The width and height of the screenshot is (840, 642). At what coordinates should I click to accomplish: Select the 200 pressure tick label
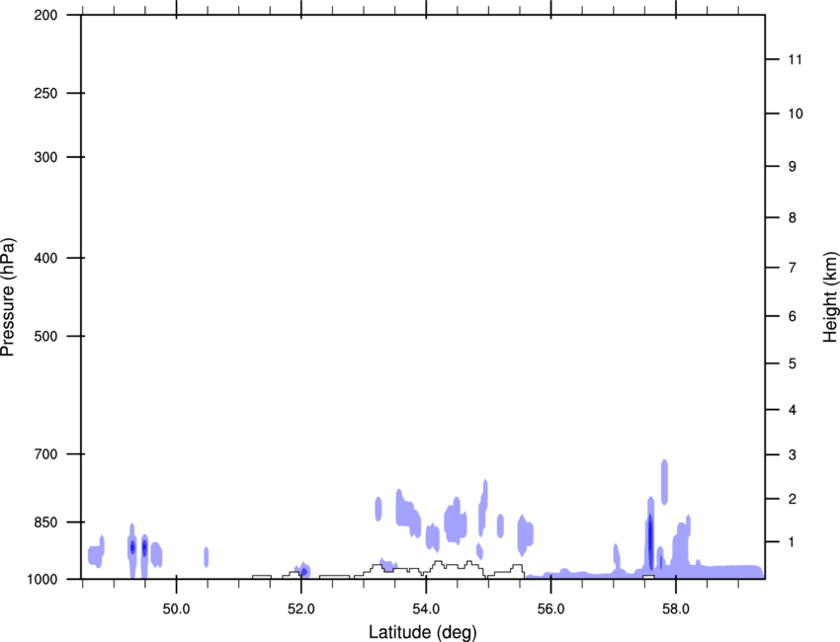[46, 15]
